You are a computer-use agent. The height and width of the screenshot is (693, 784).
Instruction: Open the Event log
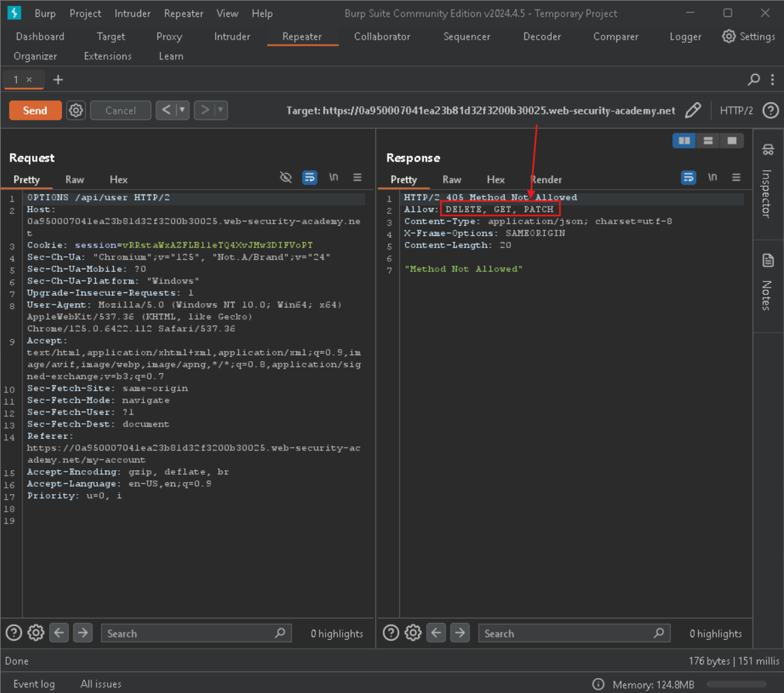point(34,684)
